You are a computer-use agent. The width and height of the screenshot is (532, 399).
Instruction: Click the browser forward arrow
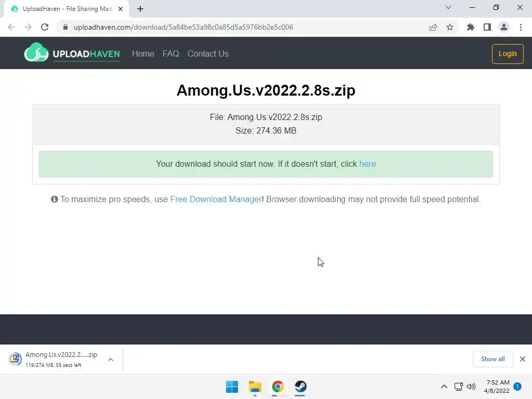tap(28, 27)
